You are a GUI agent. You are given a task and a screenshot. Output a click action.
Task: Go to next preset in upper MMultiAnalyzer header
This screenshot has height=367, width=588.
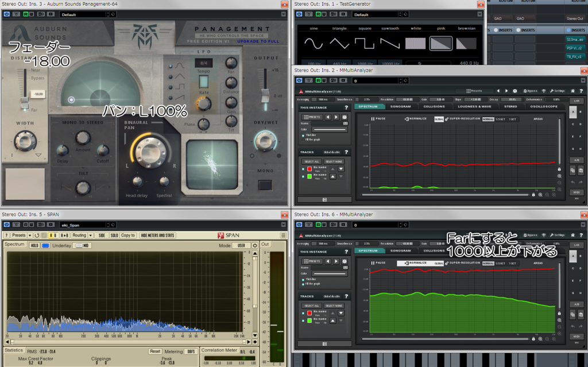click(506, 91)
